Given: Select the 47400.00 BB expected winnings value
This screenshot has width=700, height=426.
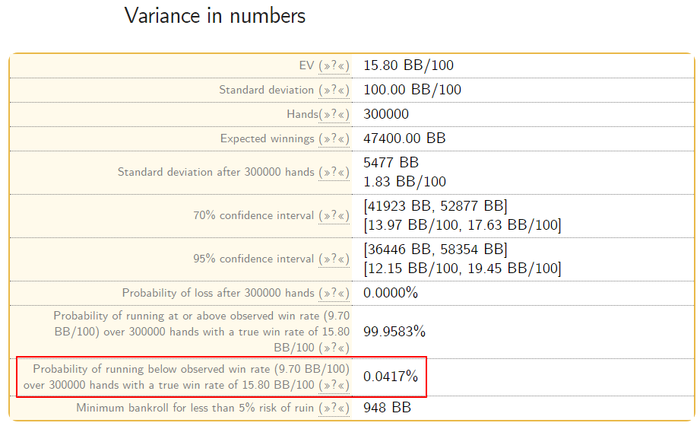Looking at the screenshot, I should 404,139.
